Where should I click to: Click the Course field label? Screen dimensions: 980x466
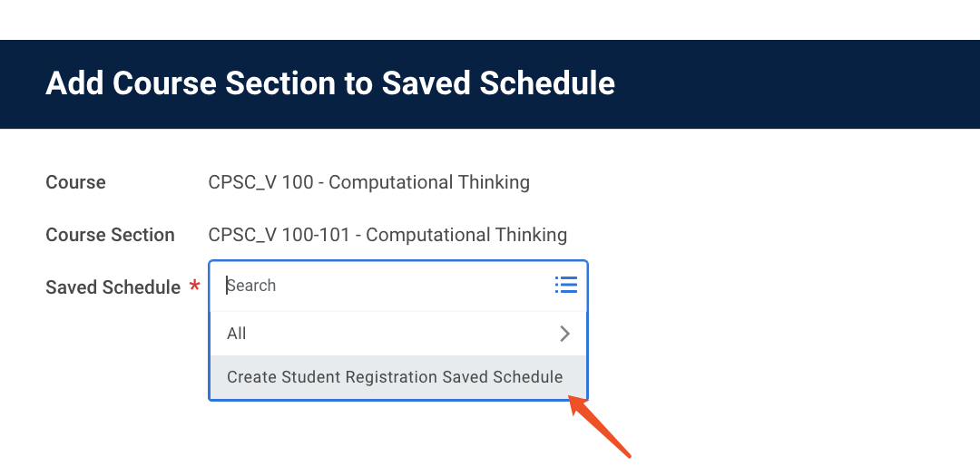point(75,182)
